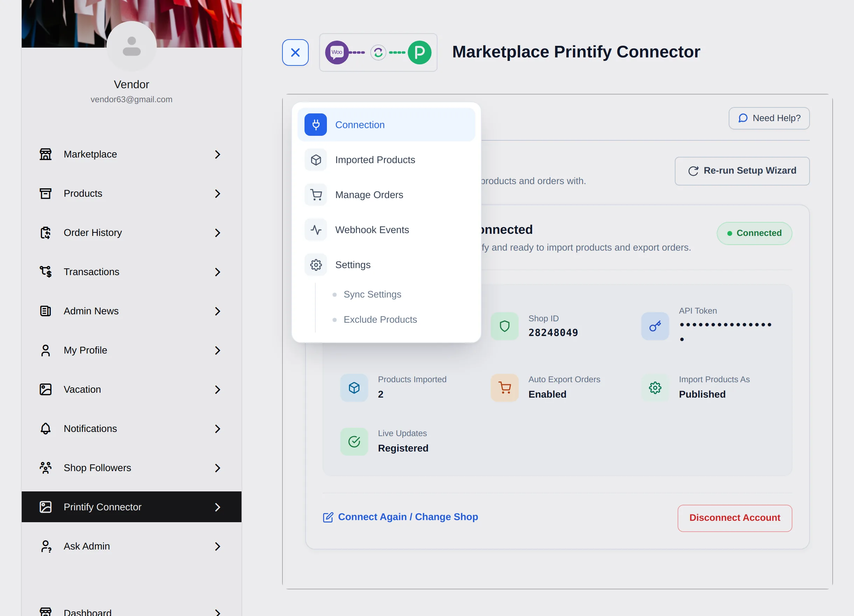
Task: Click the Notifications bell icon
Action: [x=45, y=428]
